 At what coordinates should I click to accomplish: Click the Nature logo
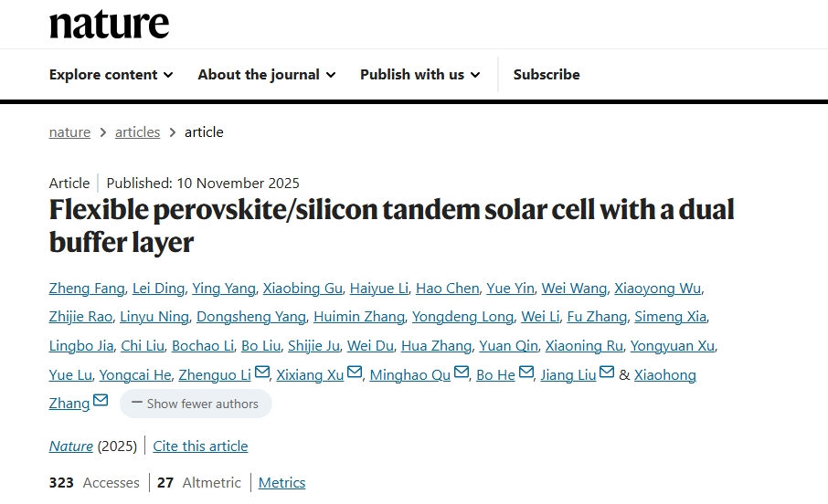coord(109,25)
